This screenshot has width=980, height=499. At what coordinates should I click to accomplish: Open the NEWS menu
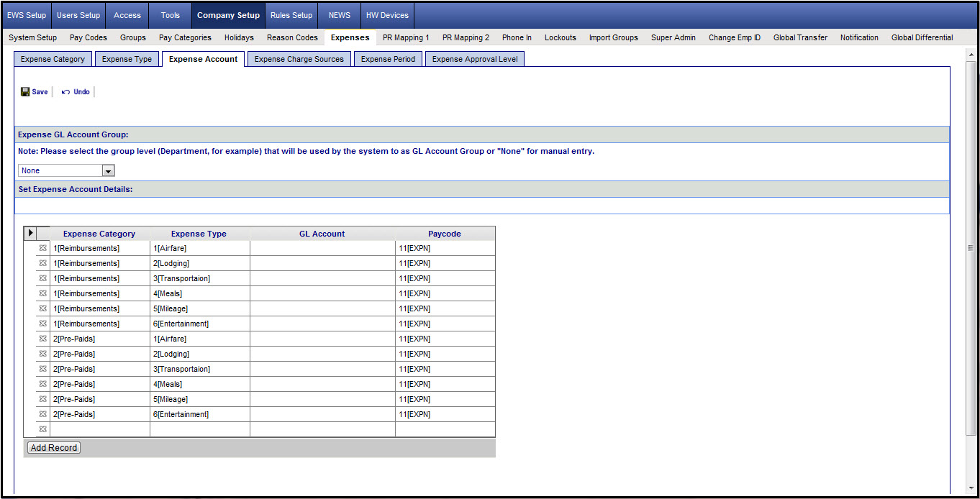pos(340,15)
